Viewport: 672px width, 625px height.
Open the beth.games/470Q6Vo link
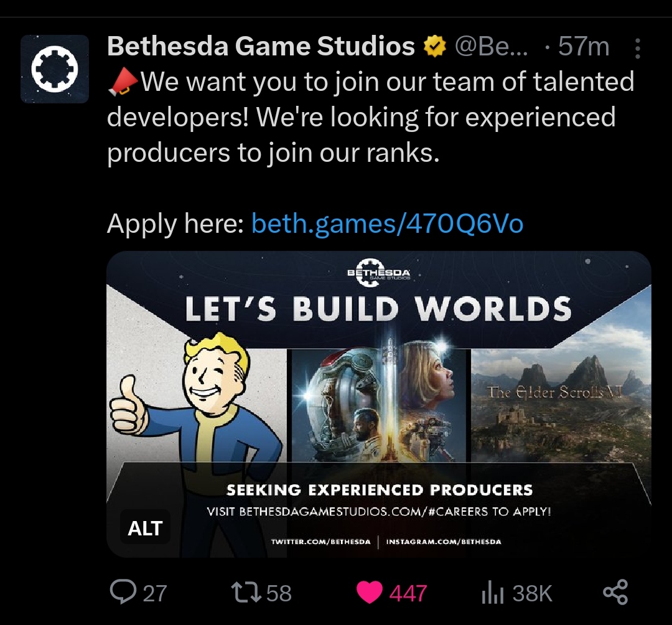(388, 223)
